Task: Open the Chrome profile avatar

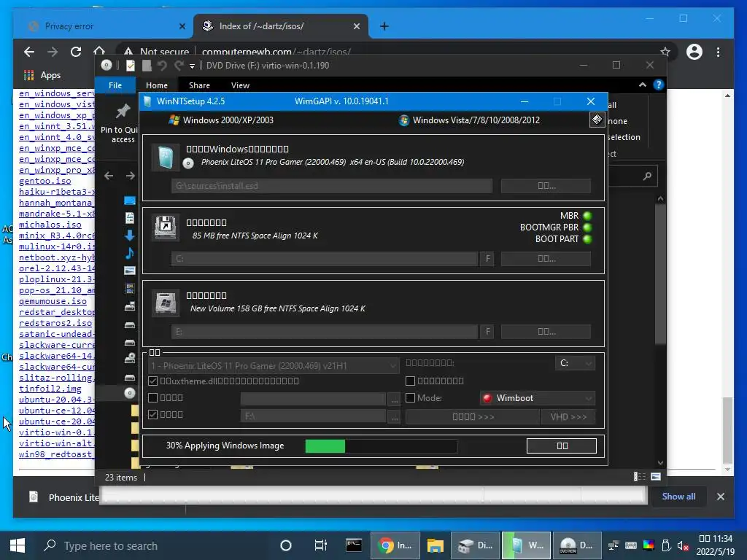Action: coord(694,52)
